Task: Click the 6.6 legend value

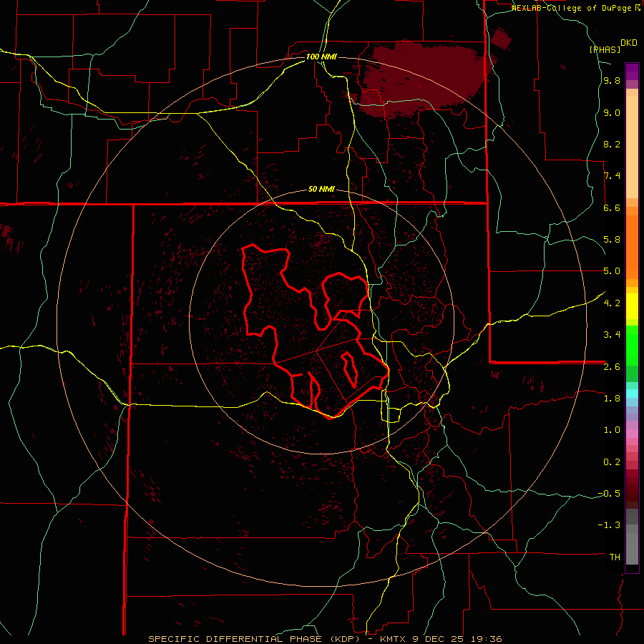Action: coord(612,208)
